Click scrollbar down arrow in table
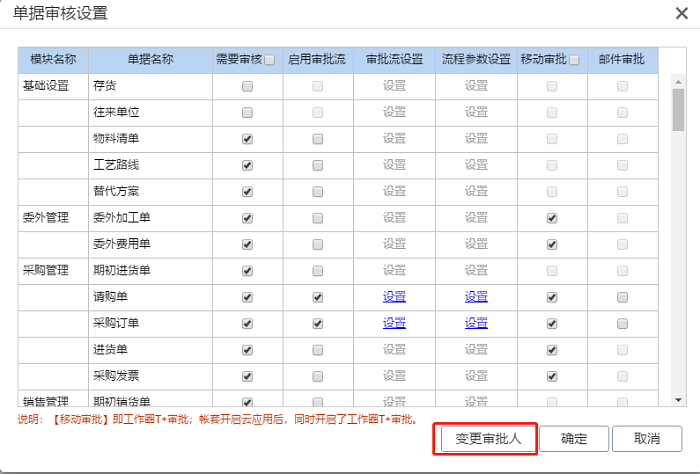 678,400
